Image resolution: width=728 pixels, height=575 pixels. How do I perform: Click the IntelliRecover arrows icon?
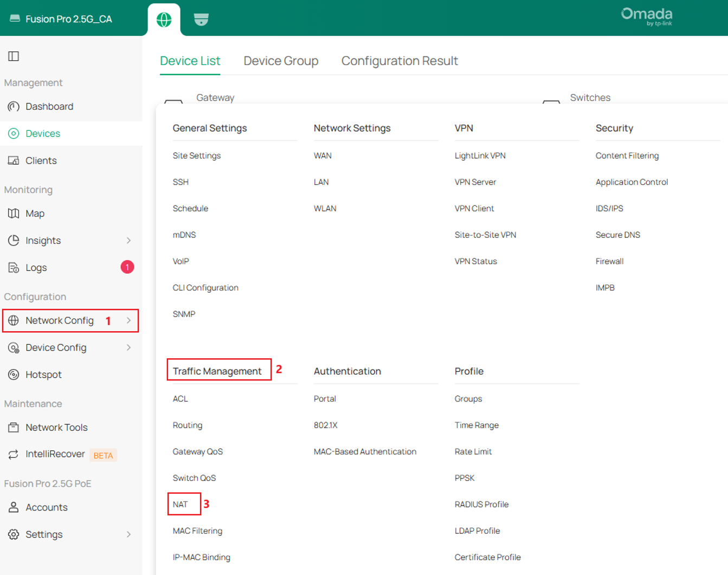click(14, 454)
